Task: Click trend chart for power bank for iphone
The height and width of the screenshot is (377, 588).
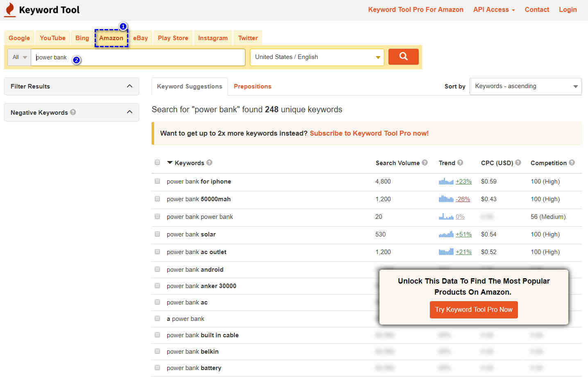Action: tap(446, 181)
